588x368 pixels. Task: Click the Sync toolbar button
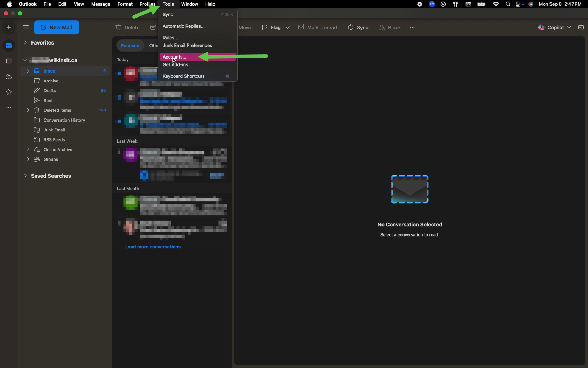(x=358, y=28)
